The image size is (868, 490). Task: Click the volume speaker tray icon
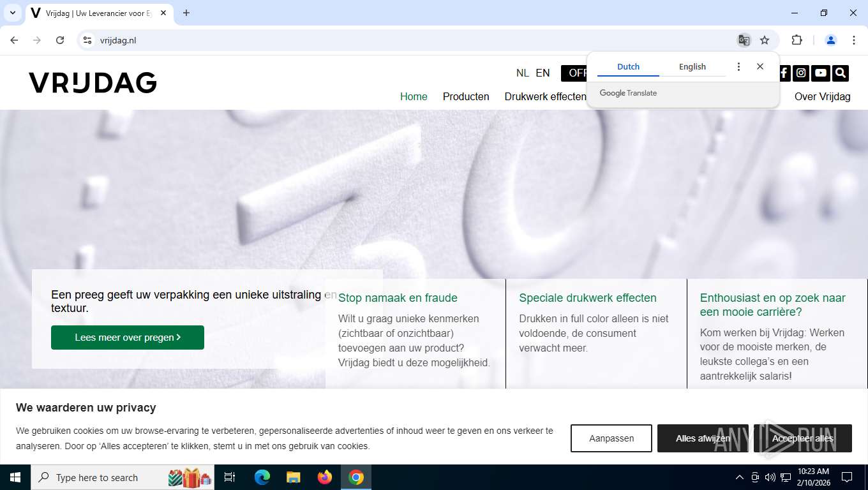pos(770,477)
